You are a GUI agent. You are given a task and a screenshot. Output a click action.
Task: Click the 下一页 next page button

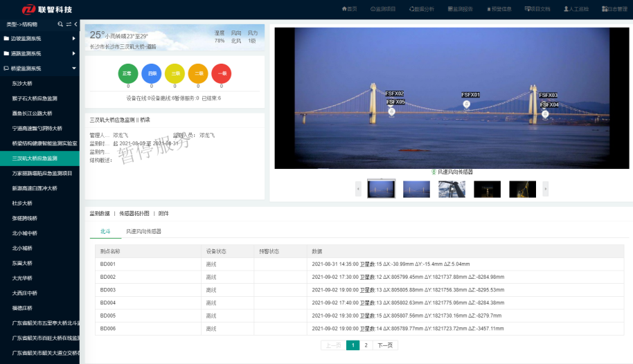click(385, 345)
